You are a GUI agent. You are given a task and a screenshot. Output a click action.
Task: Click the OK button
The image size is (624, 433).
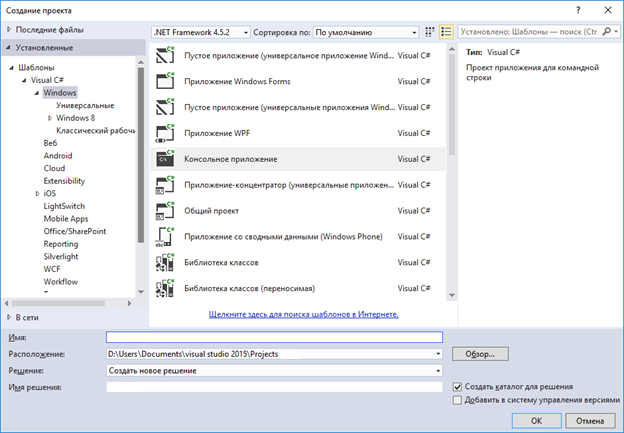pos(536,421)
